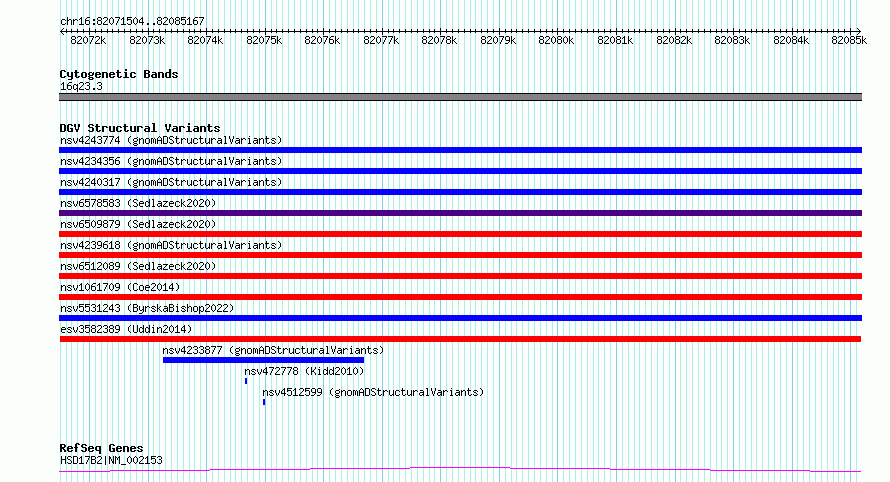Click the 82074k ruler tick label
This screenshot has width=890, height=482.
205,40
